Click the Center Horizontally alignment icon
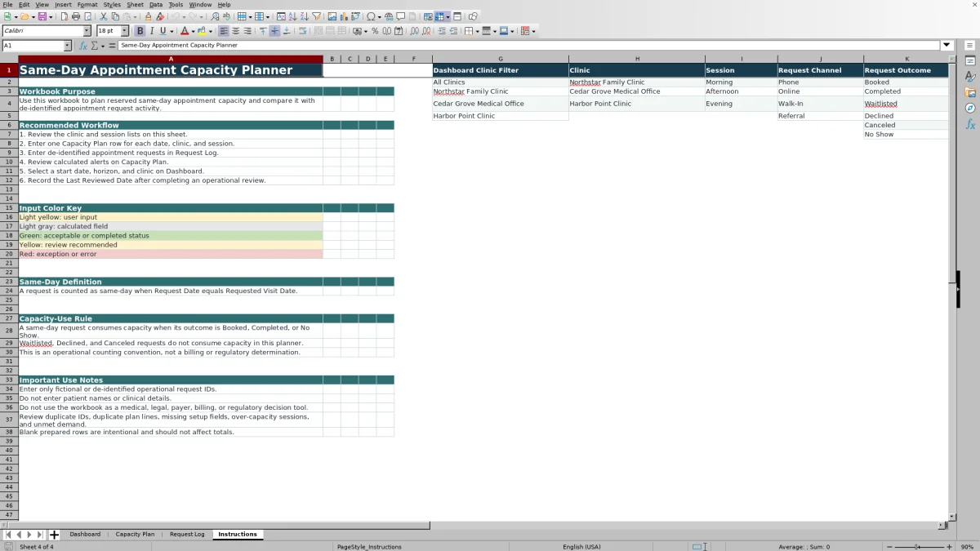Screen dimensions: 980x551 click(x=235, y=31)
